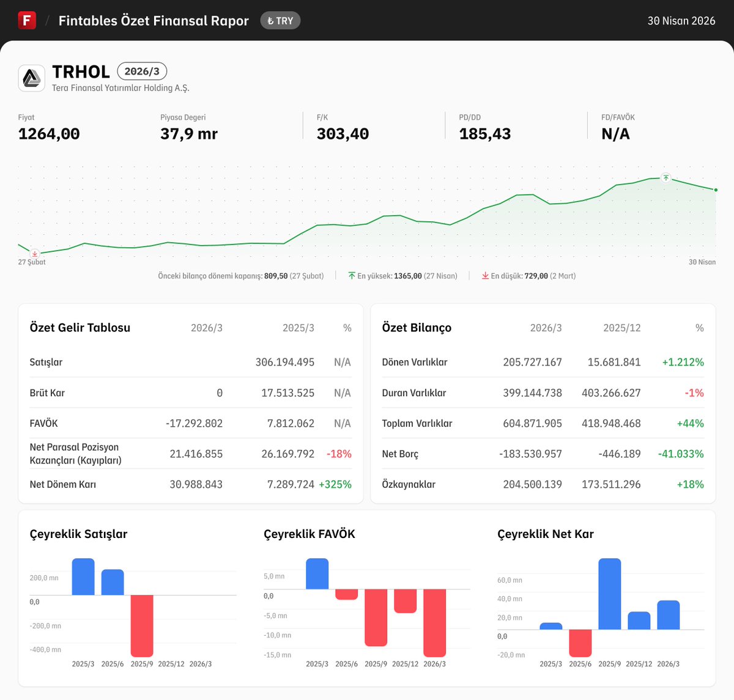Click the Özet Bilanço heading
734x700 pixels.
(417, 328)
